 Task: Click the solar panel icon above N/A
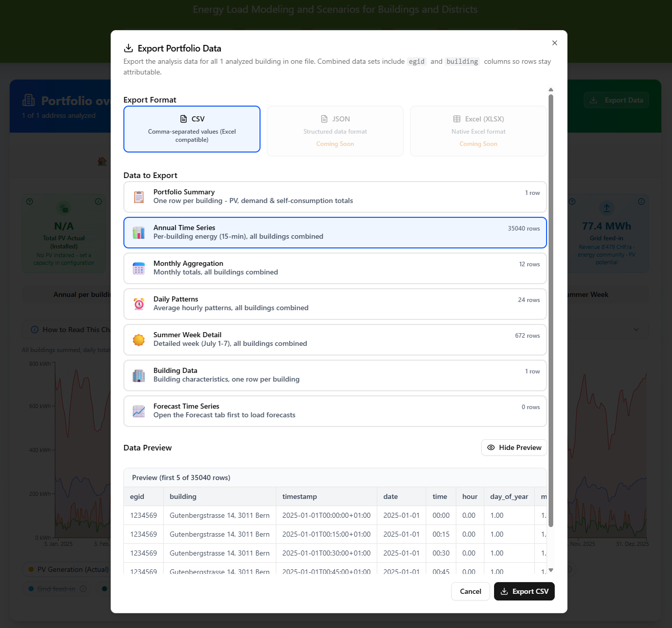[x=64, y=208]
